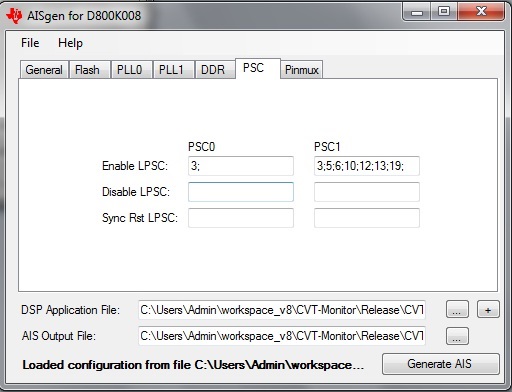
Task: Minimize the AISgen window
Action: point(417,12)
